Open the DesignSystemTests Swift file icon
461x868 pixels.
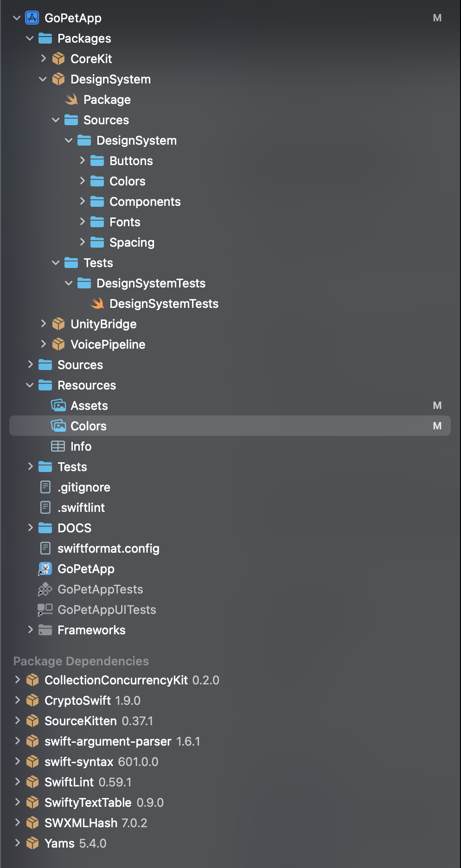(x=97, y=304)
